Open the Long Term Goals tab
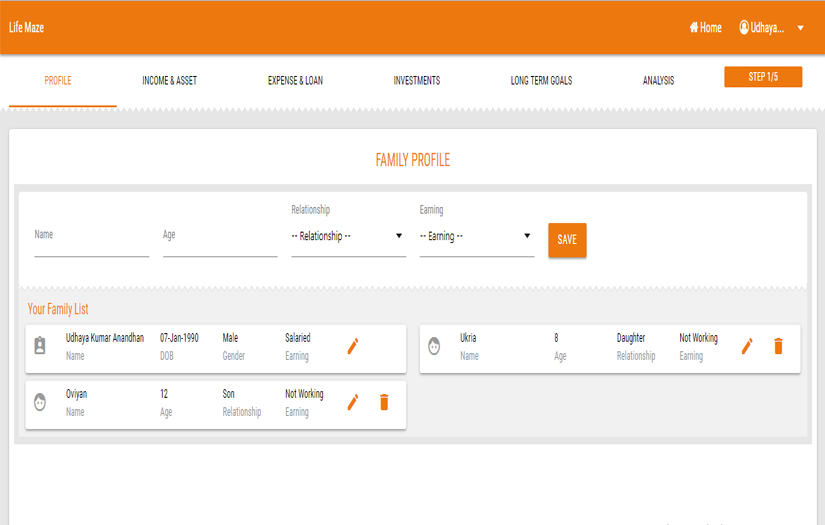Screen dimensions: 825x525 click(x=541, y=80)
